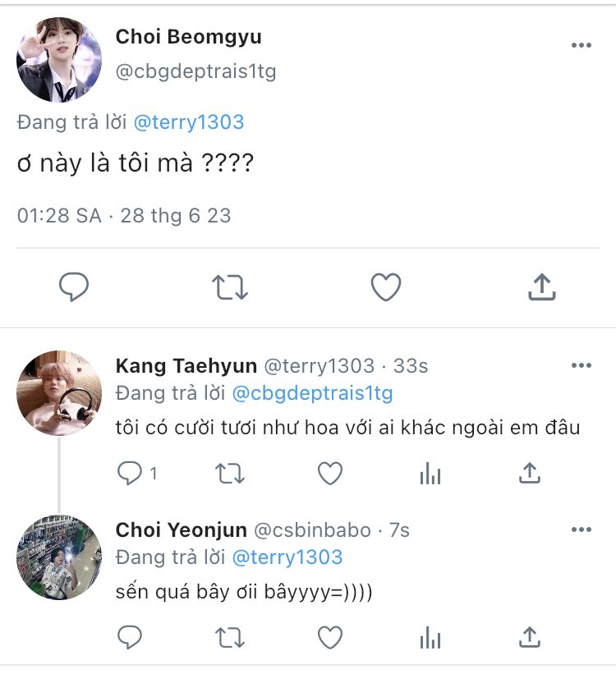616x683 pixels.
Task: View analytics for Kang Taehyun's reply
Action: click(x=430, y=473)
